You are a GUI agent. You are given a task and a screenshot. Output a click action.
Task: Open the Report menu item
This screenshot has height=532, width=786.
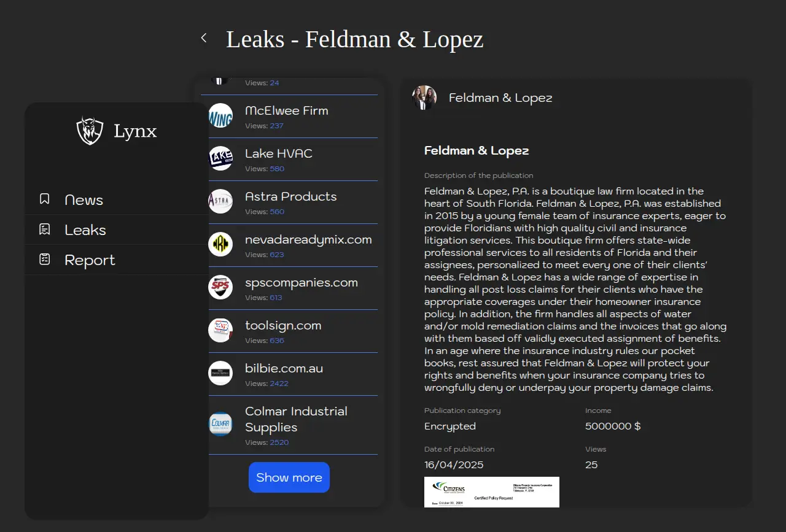90,260
